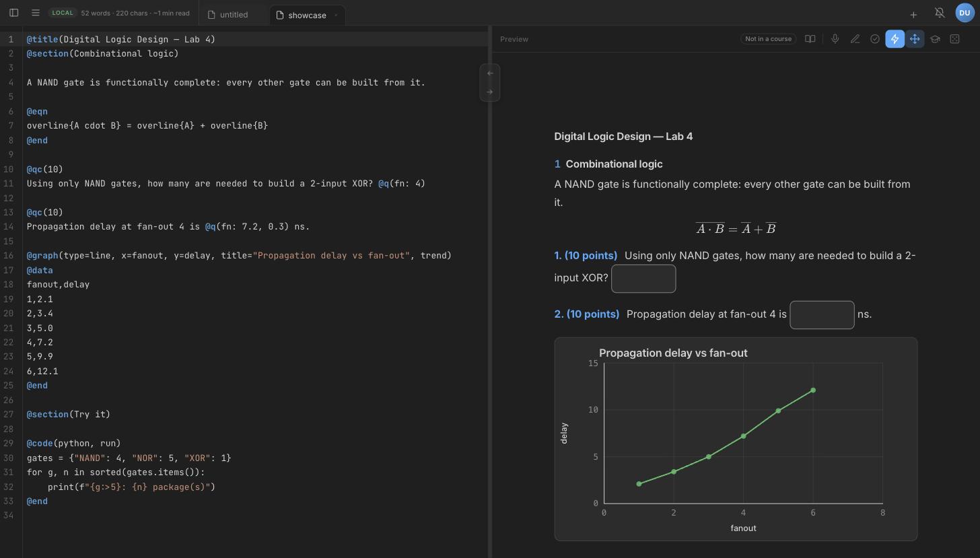Click the dice randomize icon
Image resolution: width=980 pixels, height=558 pixels.
[954, 39]
